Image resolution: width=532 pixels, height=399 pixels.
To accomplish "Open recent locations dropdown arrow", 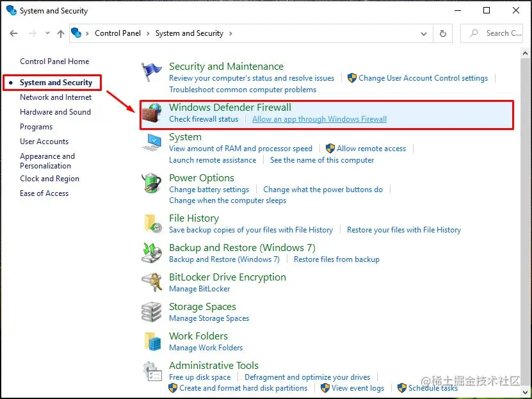I will point(47,33).
